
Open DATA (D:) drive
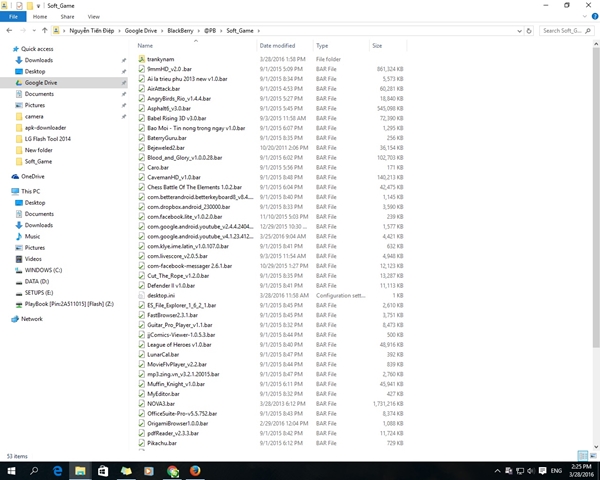click(37, 282)
